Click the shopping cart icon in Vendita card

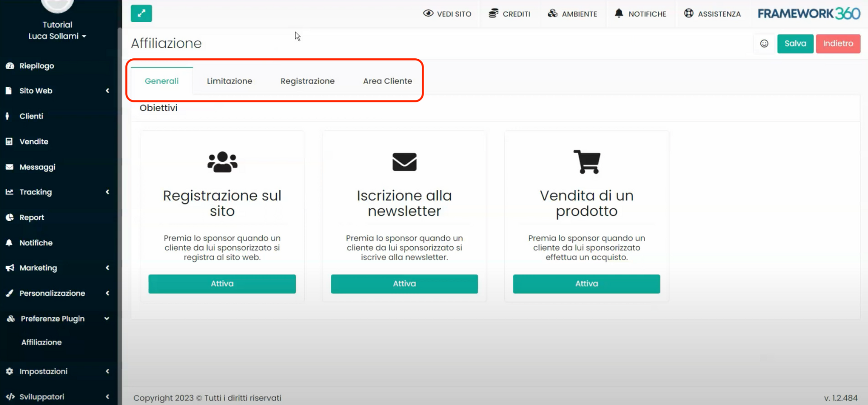587,161
